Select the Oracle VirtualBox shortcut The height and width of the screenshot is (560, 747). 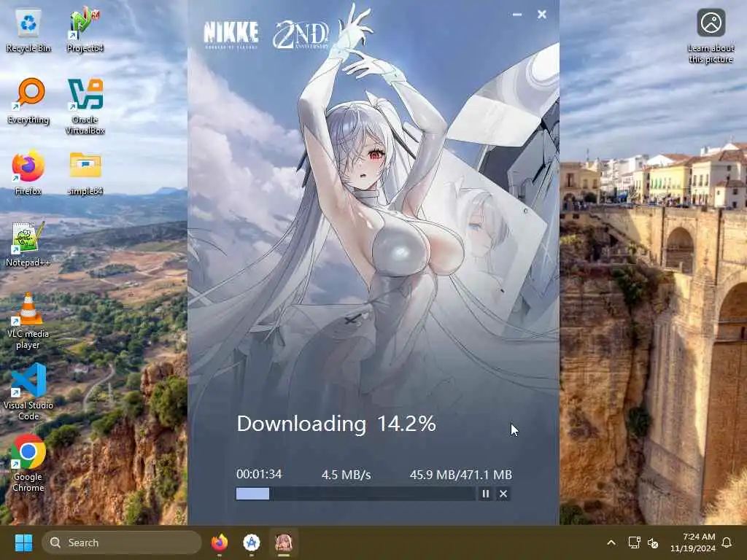pyautogui.click(x=85, y=107)
